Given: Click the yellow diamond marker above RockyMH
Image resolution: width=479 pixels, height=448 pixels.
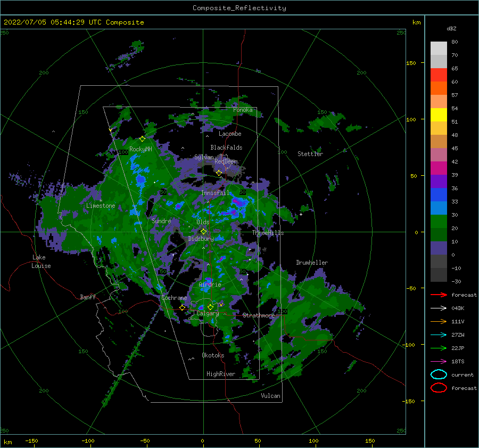Looking at the screenshot, I should click(142, 139).
